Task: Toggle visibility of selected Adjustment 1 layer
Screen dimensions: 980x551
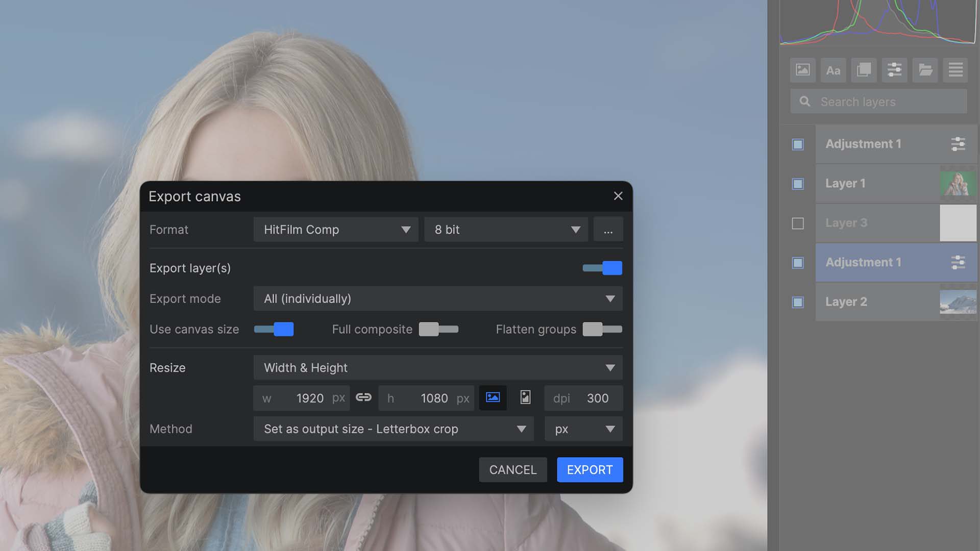Action: [x=798, y=263]
